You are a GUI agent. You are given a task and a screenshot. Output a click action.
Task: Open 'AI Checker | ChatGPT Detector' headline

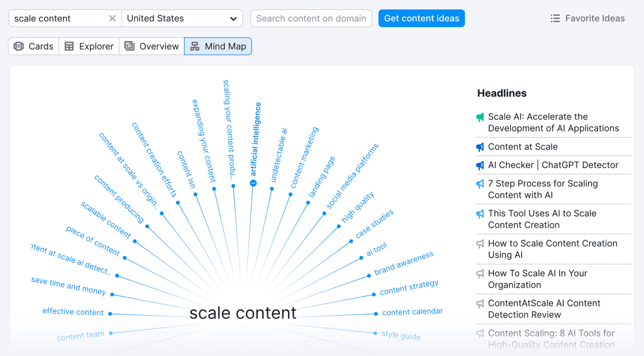point(553,165)
